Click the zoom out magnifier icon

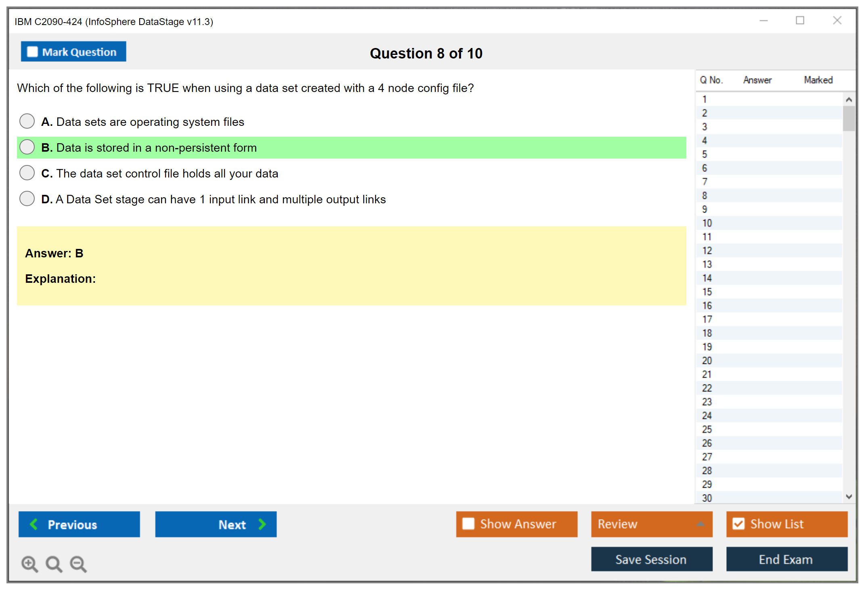[78, 564]
